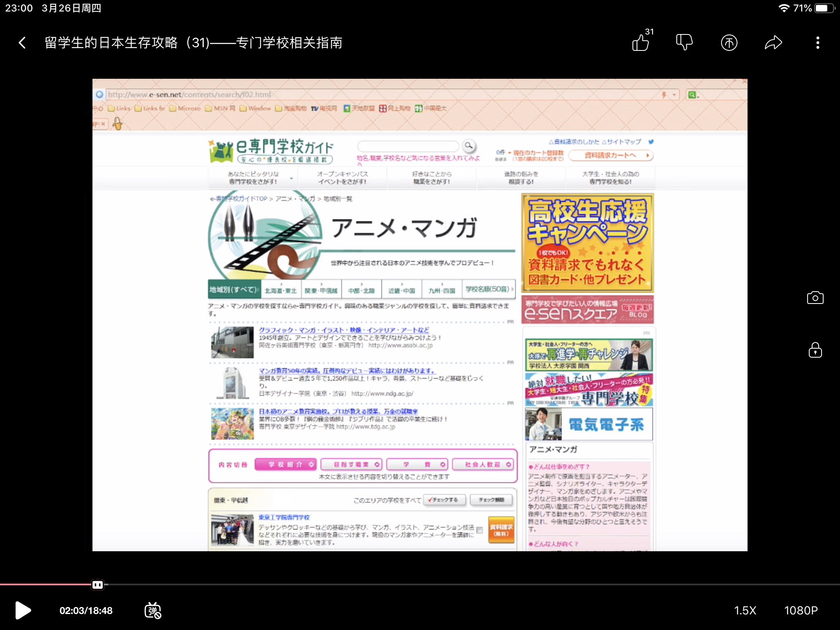This screenshot has width=840, height=630.
Task: Lock the screen with the padlock icon
Action: tap(815, 350)
